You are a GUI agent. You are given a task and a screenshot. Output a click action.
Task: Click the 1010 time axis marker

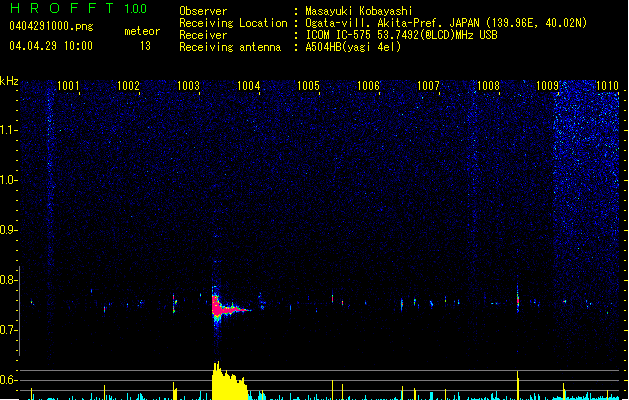tap(607, 86)
